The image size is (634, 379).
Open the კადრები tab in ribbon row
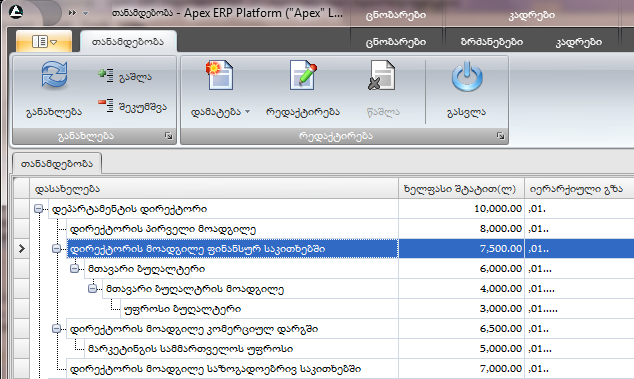(579, 42)
